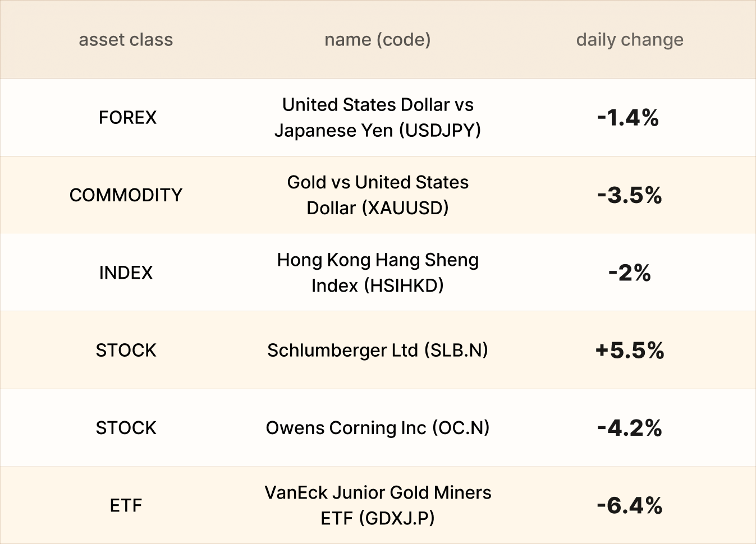Select the STOCK cell beside Owens Corning
756x544 pixels.
pos(126,428)
